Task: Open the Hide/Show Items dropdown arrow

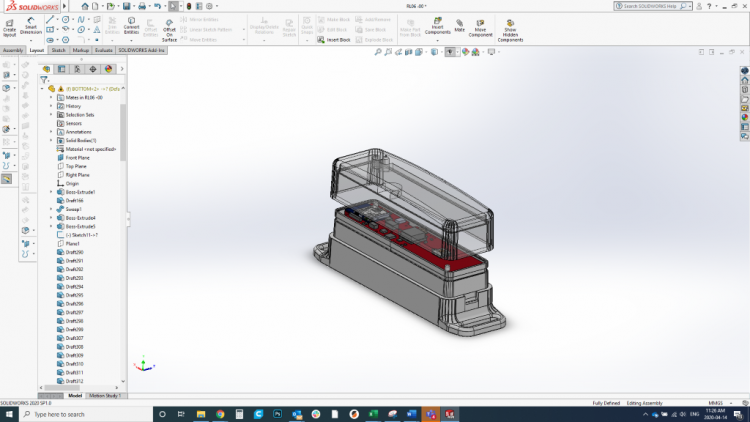Action: 458,52
